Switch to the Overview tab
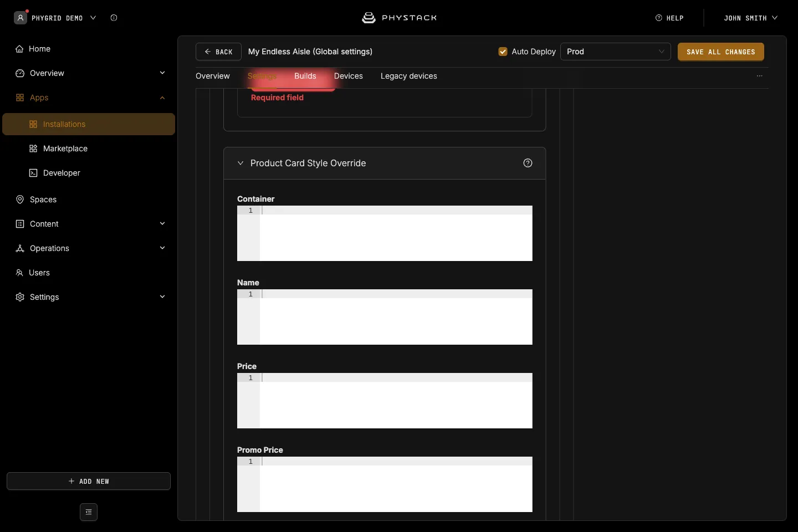798x532 pixels. 213,76
